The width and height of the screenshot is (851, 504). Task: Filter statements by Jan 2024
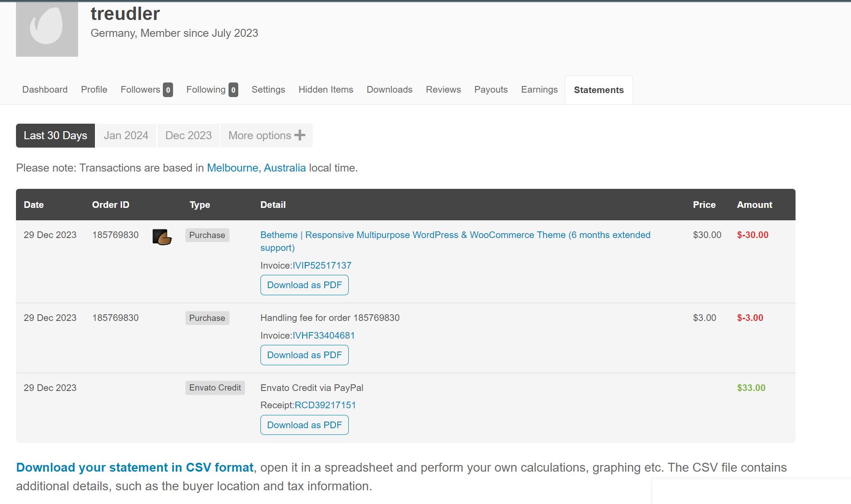126,135
